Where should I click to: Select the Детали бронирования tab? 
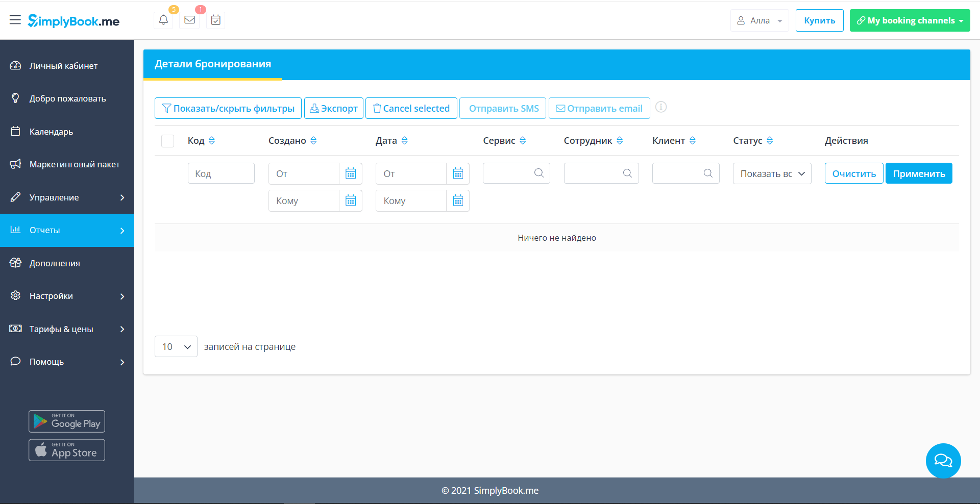pyautogui.click(x=213, y=64)
